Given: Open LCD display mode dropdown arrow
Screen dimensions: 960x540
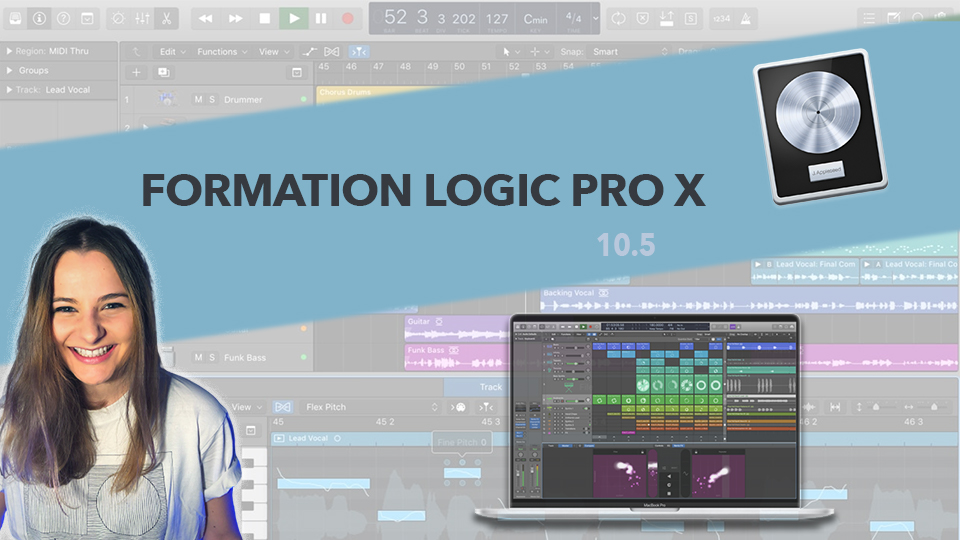Looking at the screenshot, I should (x=595, y=18).
